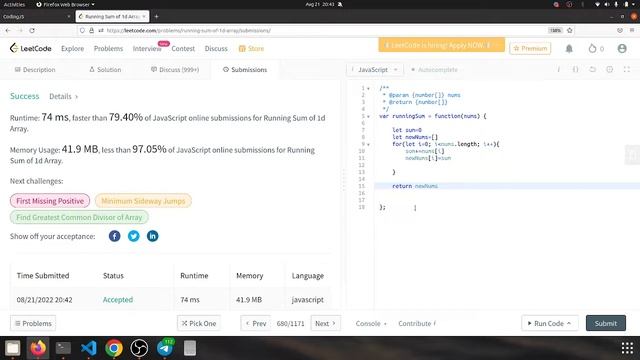Share acceptance on Twitter
Viewport: 640px width, 360px height.
pyautogui.click(x=133, y=236)
